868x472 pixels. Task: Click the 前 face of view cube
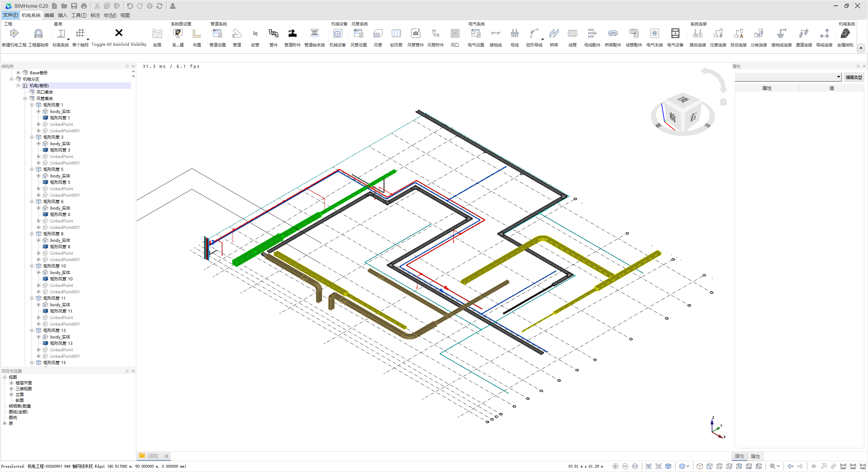[673, 117]
